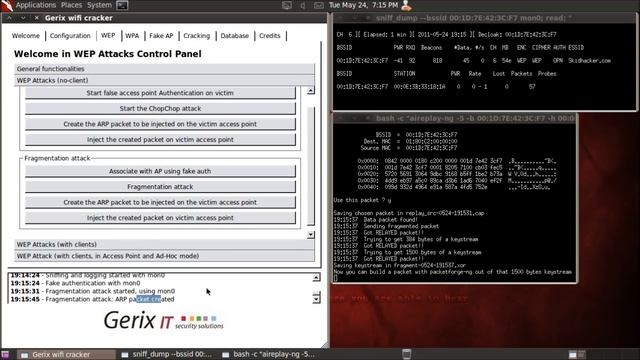The height and width of the screenshot is (360, 640).
Task: Click ChopChop Create the ARP packet button
Action: [x=160, y=124]
